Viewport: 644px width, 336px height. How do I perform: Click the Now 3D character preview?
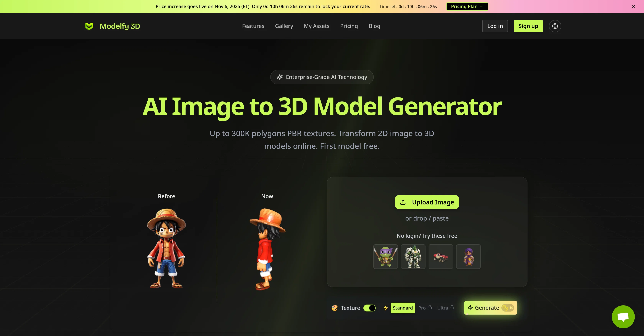(267, 249)
